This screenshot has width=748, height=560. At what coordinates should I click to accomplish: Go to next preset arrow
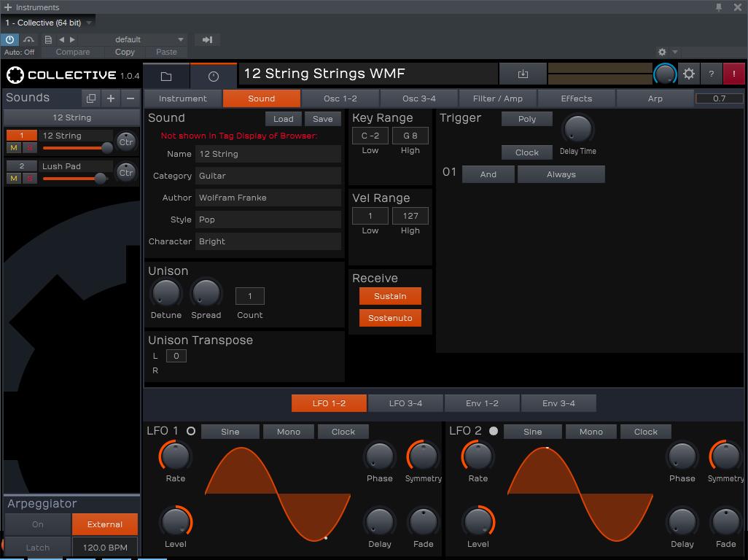pos(72,39)
